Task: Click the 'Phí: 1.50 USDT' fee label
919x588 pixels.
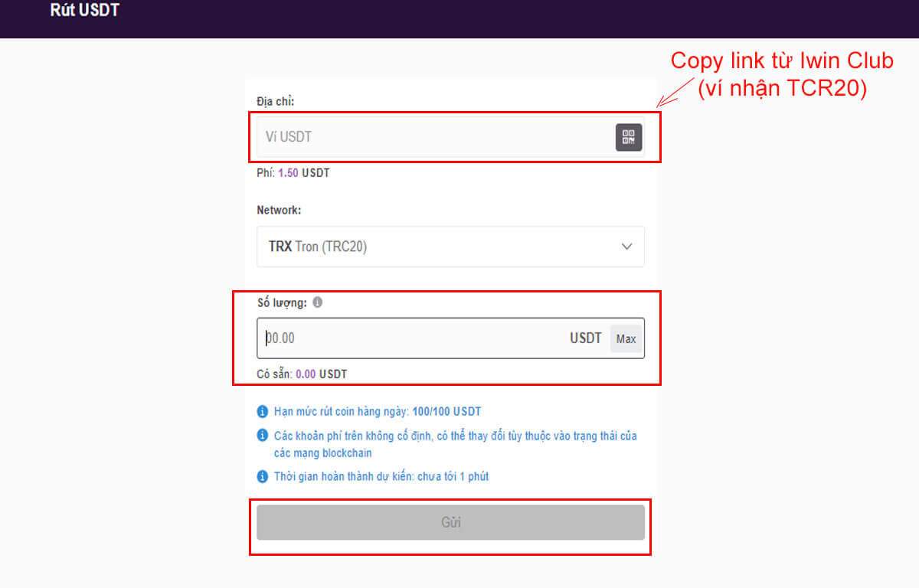Action: tap(293, 172)
